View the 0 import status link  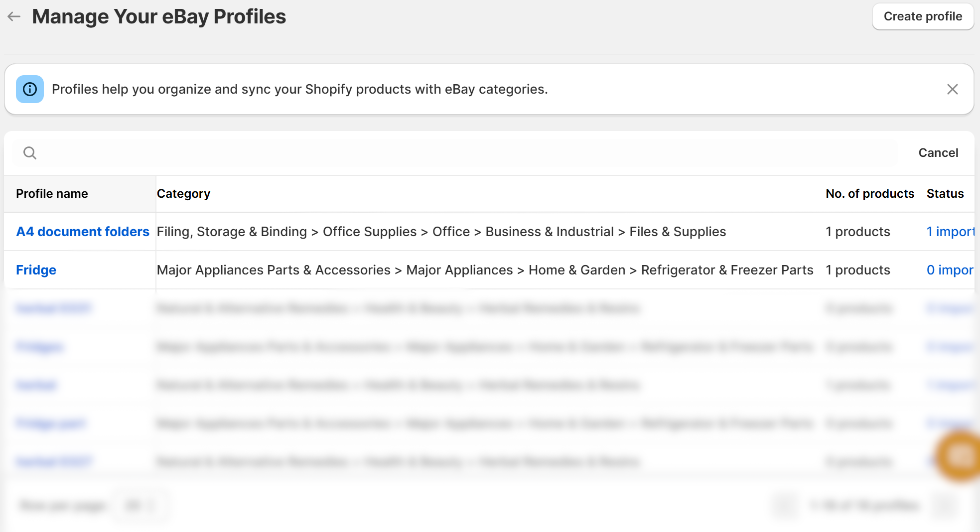(x=950, y=270)
